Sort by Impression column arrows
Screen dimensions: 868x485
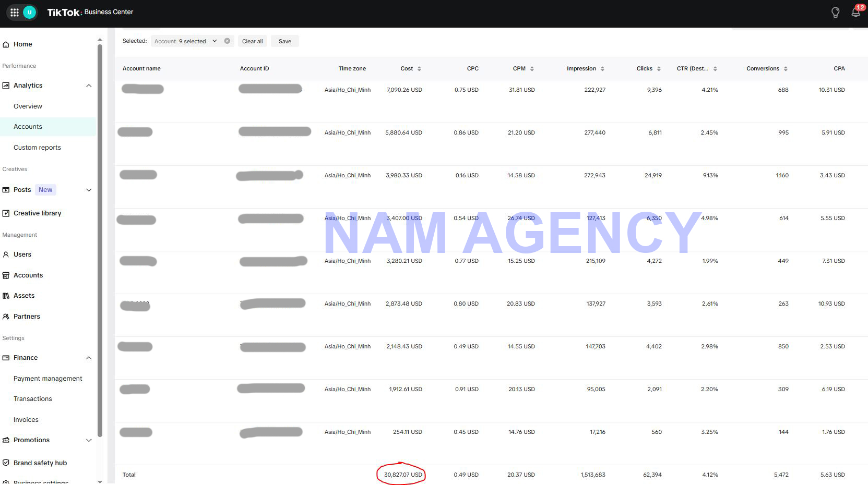pyautogui.click(x=602, y=69)
